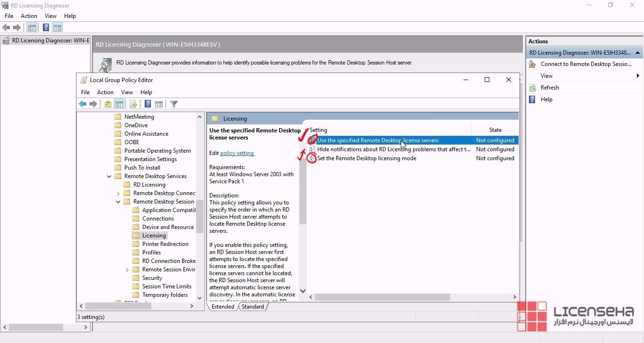Select 'Hide notifications about RD Licensing problems' setting
This screenshot has width=644, height=343.
pyautogui.click(x=393, y=149)
